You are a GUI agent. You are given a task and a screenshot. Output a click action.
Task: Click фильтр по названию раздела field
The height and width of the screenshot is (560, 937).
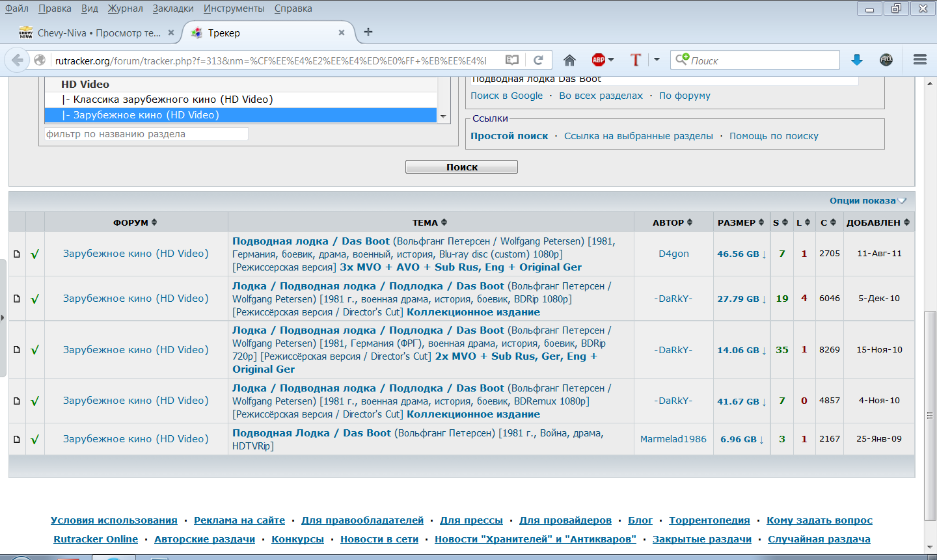tap(146, 134)
